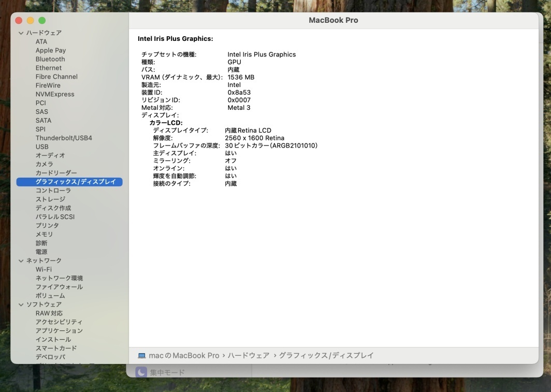Open the ストレージ hardware item
Image resolution: width=551 pixels, height=392 pixels.
[50, 199]
